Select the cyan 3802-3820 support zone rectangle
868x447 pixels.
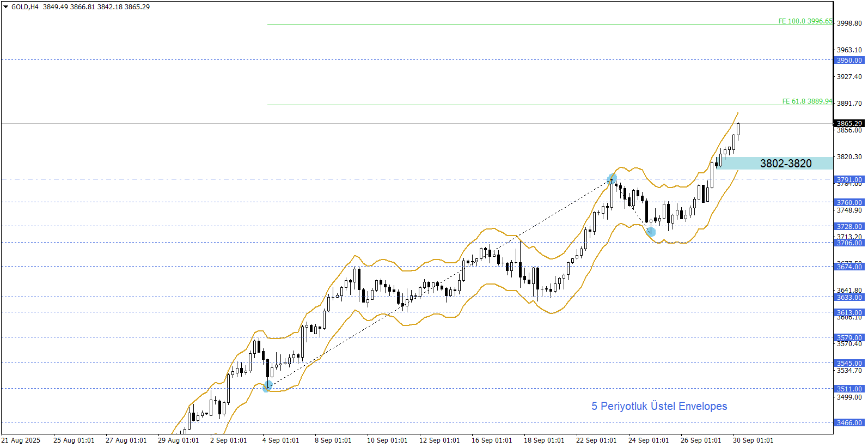point(774,163)
